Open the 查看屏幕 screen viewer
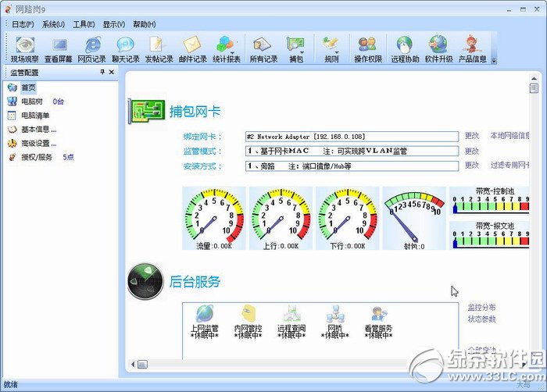Image resolution: width=547 pixels, height=392 pixels. point(59,49)
